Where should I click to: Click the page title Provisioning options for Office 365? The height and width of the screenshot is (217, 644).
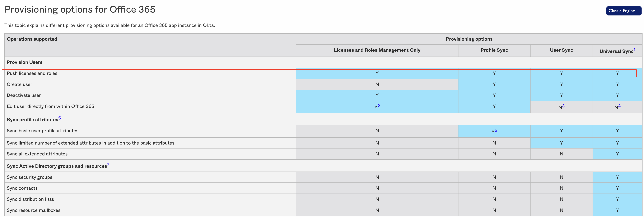pos(80,9)
